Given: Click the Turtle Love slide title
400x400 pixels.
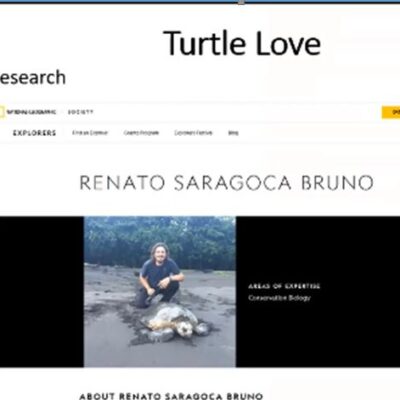Looking at the screenshot, I should 242,43.
